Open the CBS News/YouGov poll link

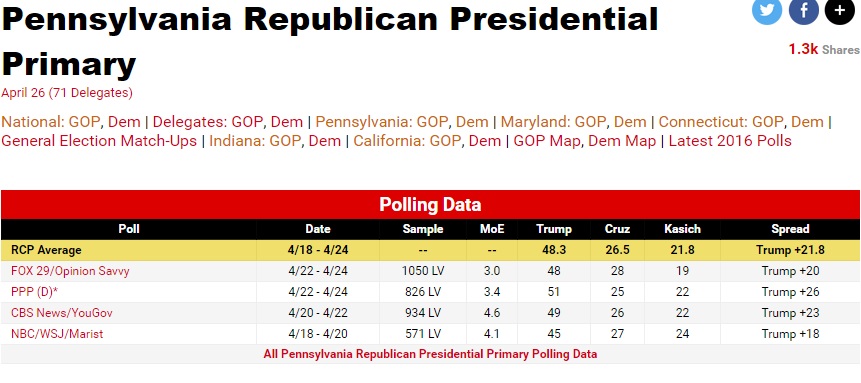point(62,313)
